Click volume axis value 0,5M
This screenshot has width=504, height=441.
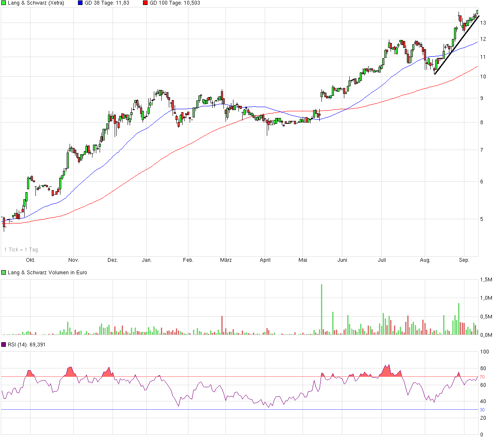point(486,317)
